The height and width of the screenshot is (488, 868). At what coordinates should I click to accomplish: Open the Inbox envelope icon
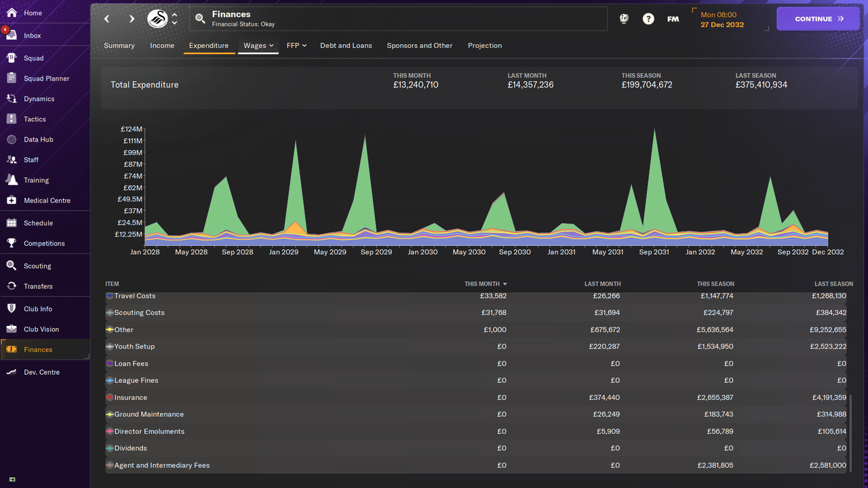coord(11,35)
